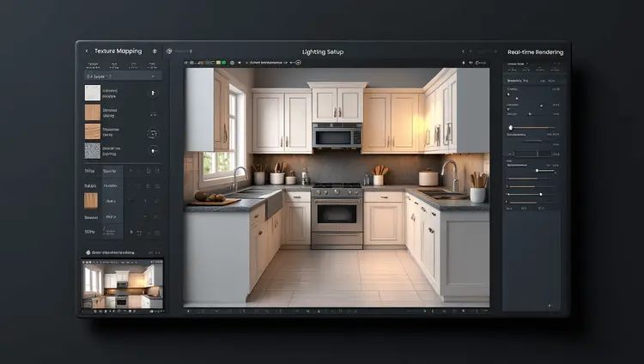This screenshot has width=644, height=364.
Task: Open the layer dropdown under Texture Mapping
Action: tap(120, 76)
